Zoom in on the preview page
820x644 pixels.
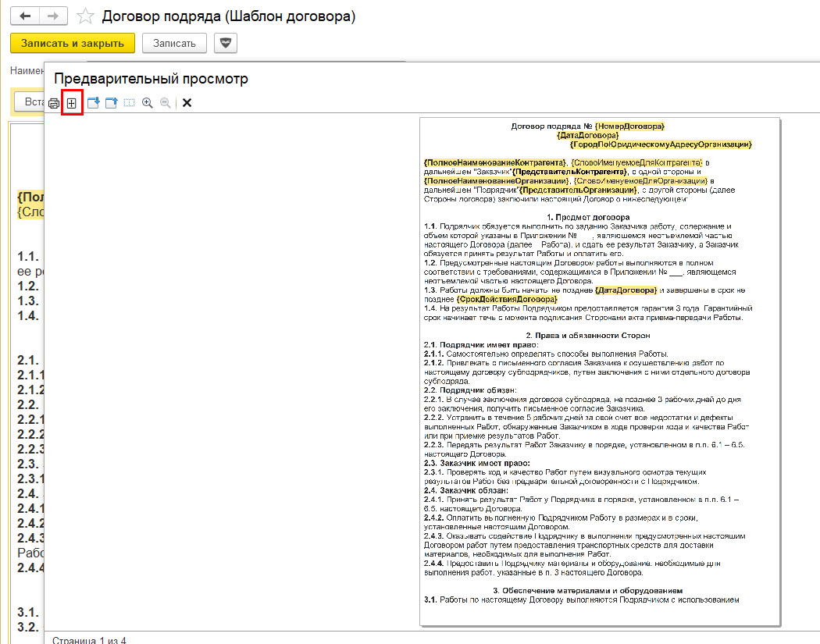pos(148,103)
